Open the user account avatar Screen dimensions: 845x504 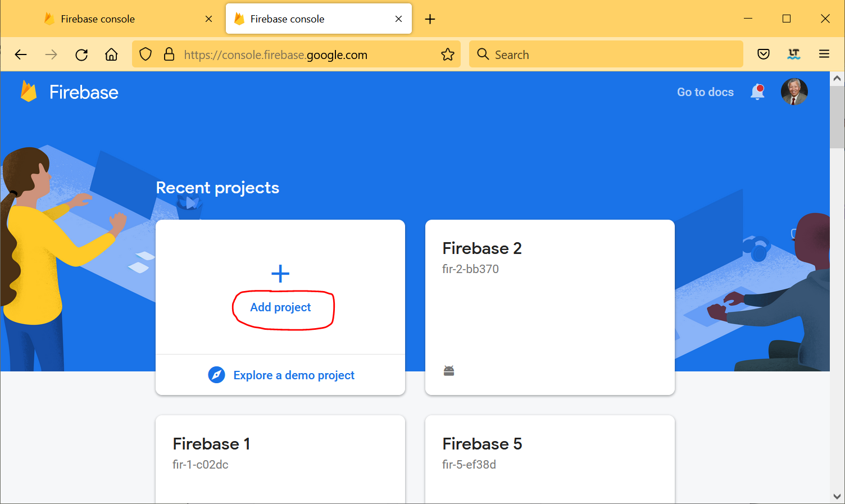pyautogui.click(x=794, y=92)
